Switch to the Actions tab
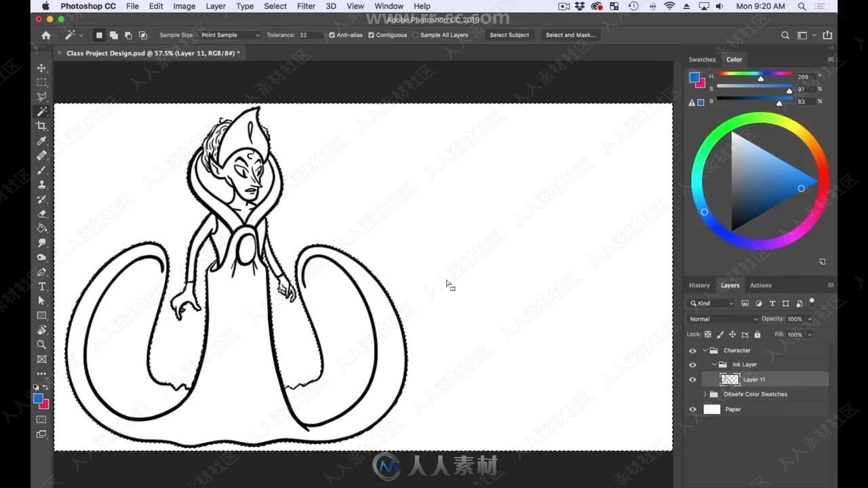Screen dimensions: 868x488 [x=760, y=285]
